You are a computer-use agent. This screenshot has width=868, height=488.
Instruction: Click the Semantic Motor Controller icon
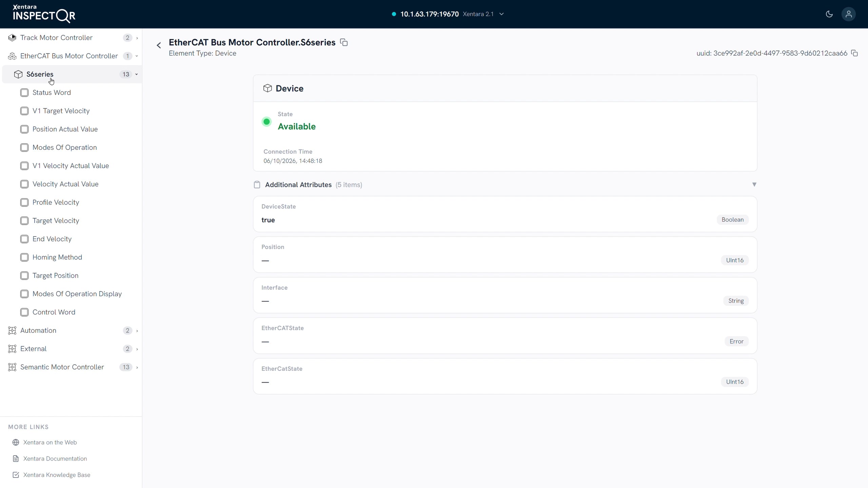(12, 367)
